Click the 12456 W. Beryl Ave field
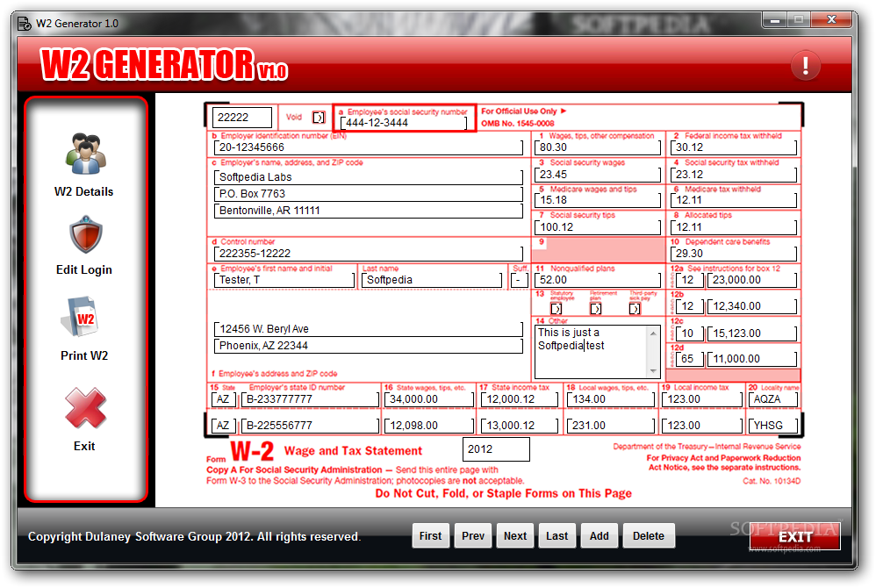Viewport: 876px width, 588px height. (368, 329)
